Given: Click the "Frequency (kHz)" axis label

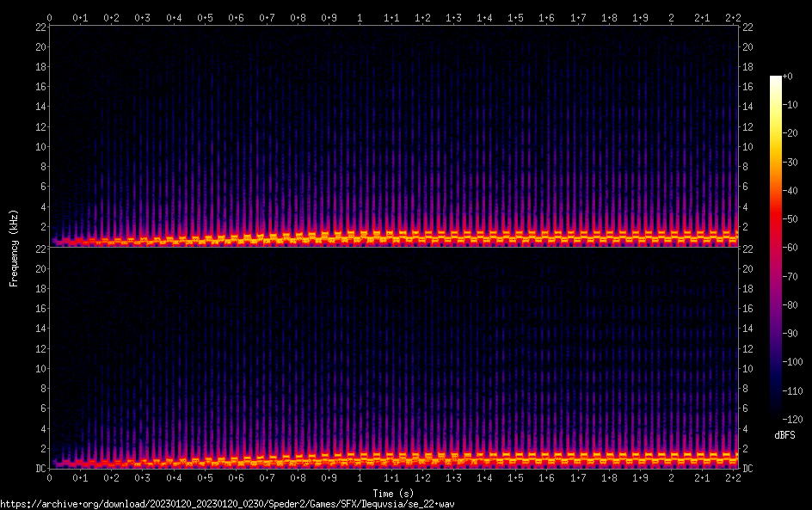Looking at the screenshot, I should [14, 247].
